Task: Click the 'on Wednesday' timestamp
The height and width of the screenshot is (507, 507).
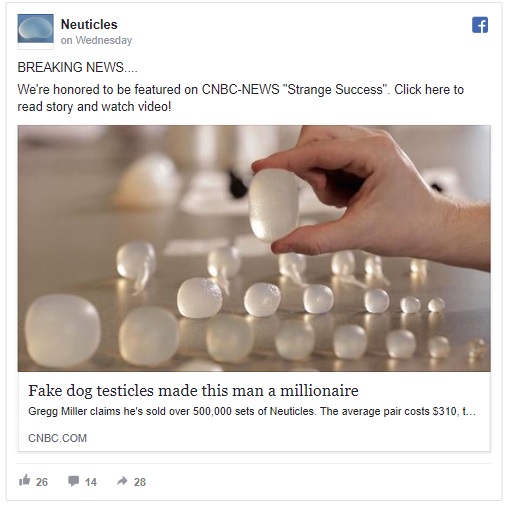Action: click(x=96, y=40)
